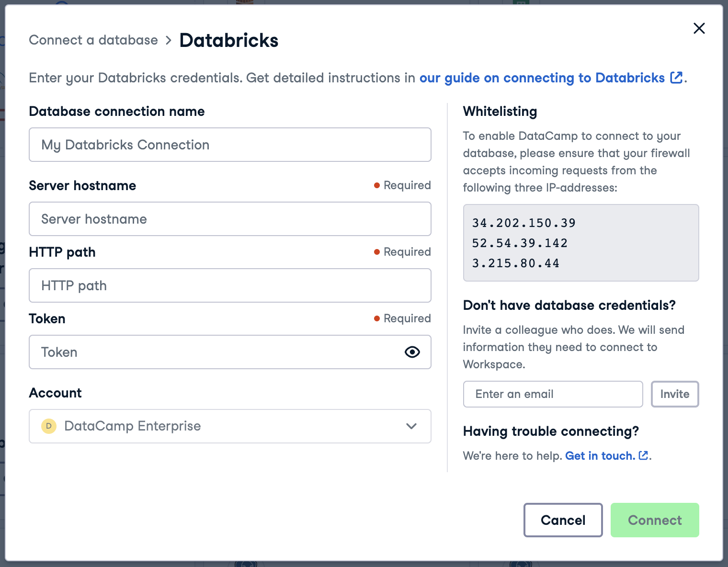Close the Databricks connection dialog

pos(699,29)
